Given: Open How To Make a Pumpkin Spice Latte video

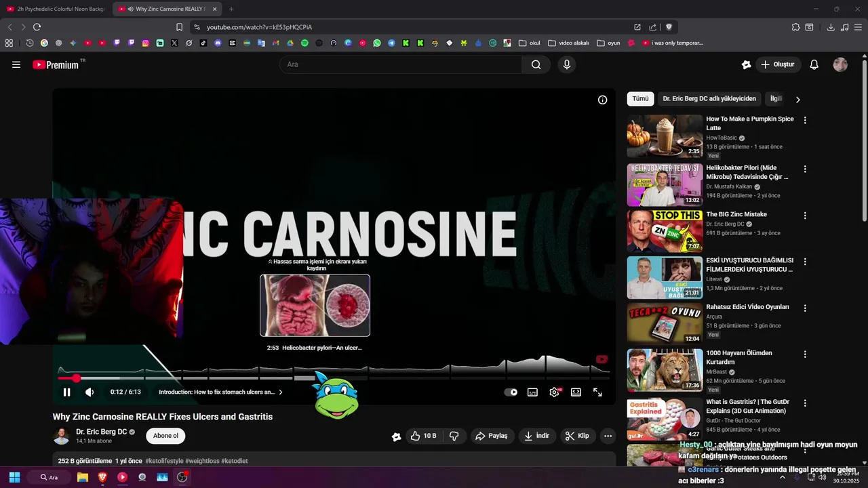Looking at the screenshot, I should tap(749, 123).
